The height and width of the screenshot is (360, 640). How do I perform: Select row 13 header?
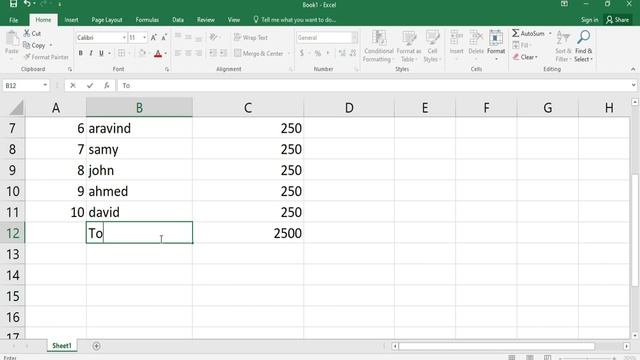coord(13,254)
